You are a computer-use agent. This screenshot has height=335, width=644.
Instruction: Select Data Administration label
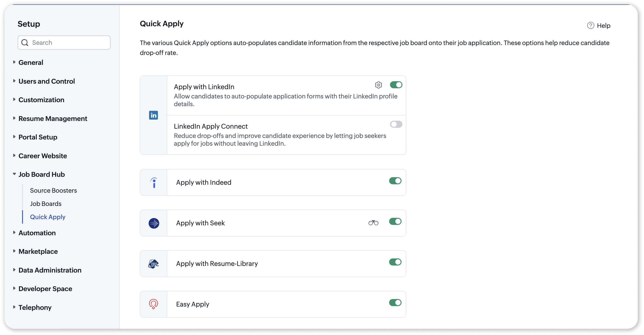coord(50,270)
